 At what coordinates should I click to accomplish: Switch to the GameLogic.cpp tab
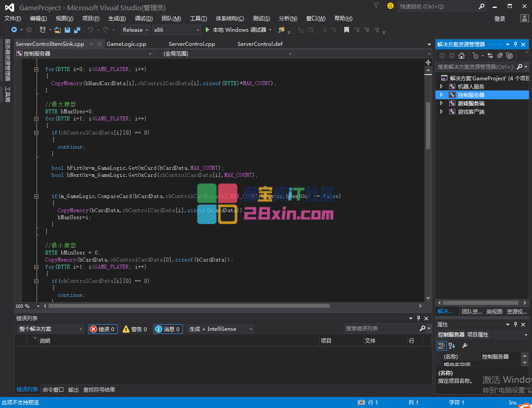(x=126, y=44)
